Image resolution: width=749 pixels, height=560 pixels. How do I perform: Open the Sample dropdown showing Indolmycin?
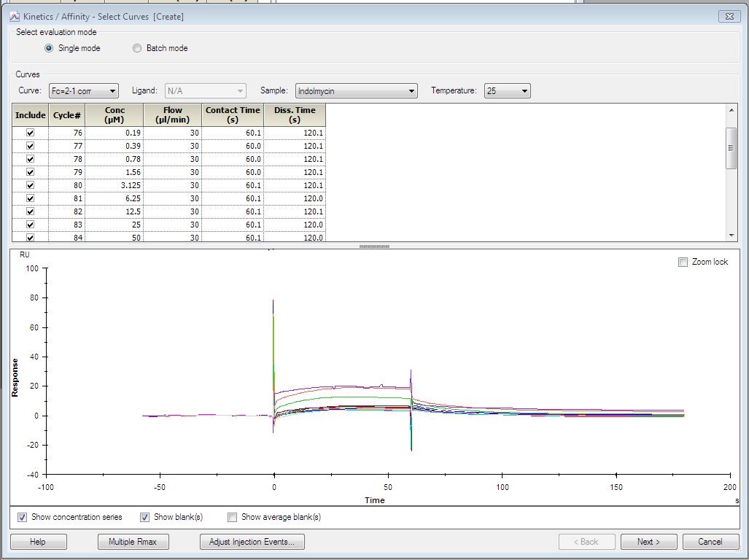pos(356,91)
